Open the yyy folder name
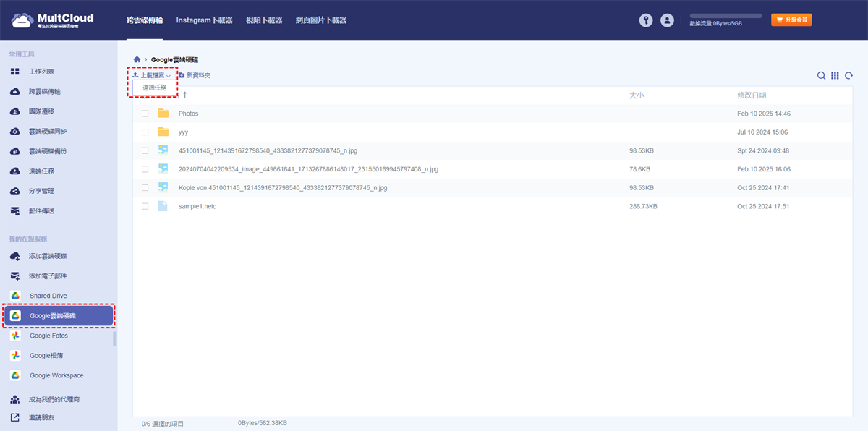 tap(183, 132)
